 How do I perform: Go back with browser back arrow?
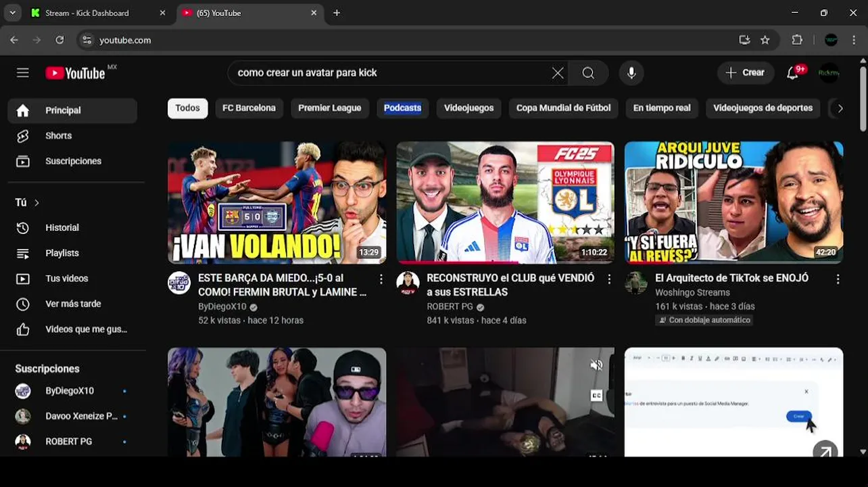[x=14, y=40]
